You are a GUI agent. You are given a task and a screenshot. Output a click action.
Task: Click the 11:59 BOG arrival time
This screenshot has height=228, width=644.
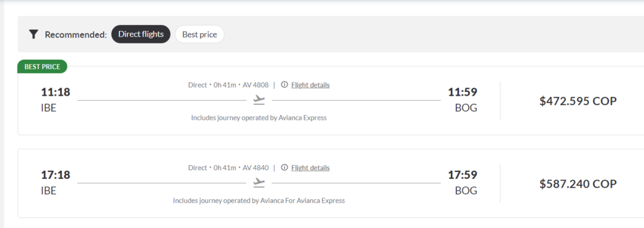click(x=462, y=92)
